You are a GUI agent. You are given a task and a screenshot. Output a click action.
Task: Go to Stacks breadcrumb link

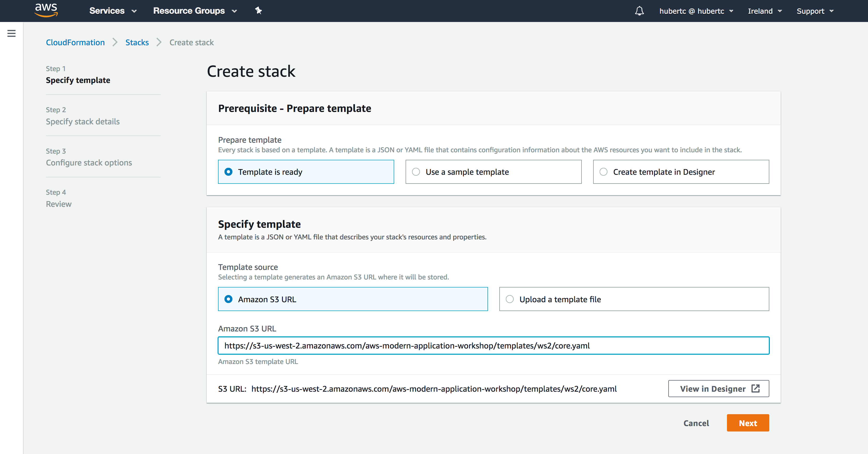(x=137, y=42)
